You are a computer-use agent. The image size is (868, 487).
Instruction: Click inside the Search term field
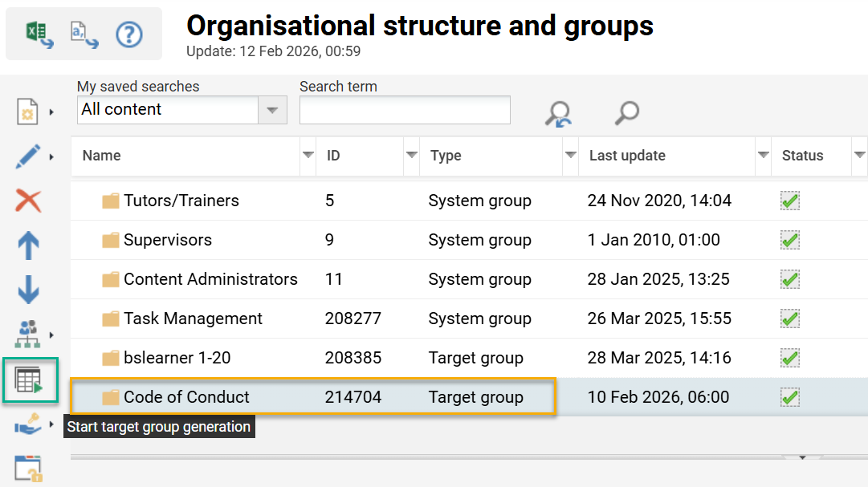404,109
